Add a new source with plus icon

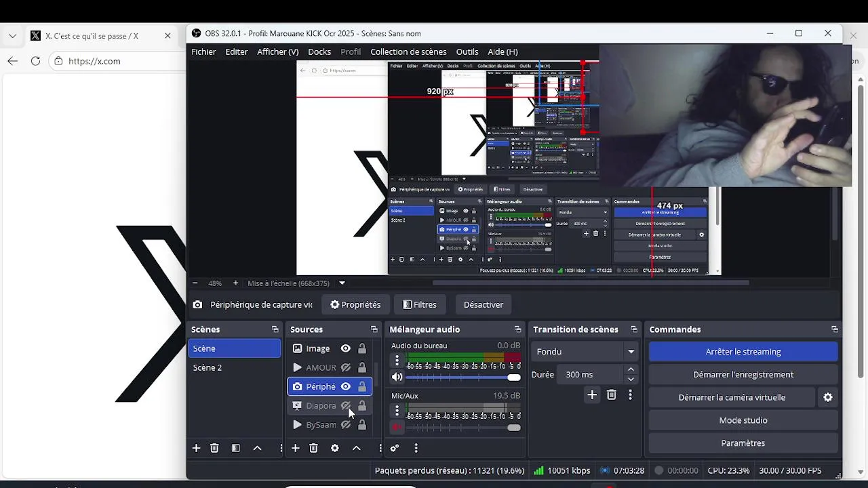[x=295, y=448]
